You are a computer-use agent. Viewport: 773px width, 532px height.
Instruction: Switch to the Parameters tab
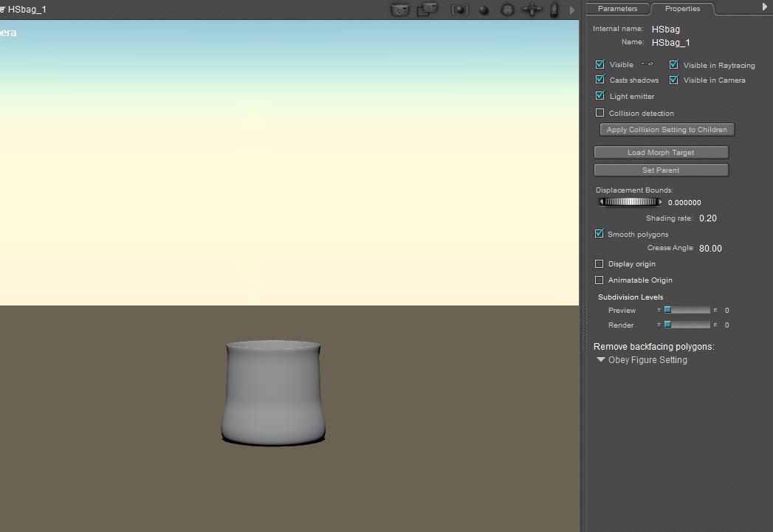tap(617, 9)
